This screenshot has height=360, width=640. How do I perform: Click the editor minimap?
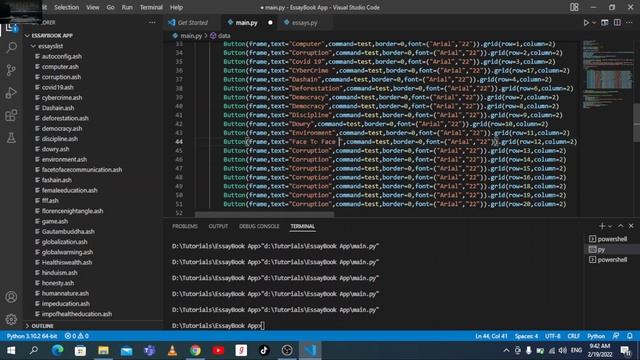pyautogui.click(x=607, y=74)
